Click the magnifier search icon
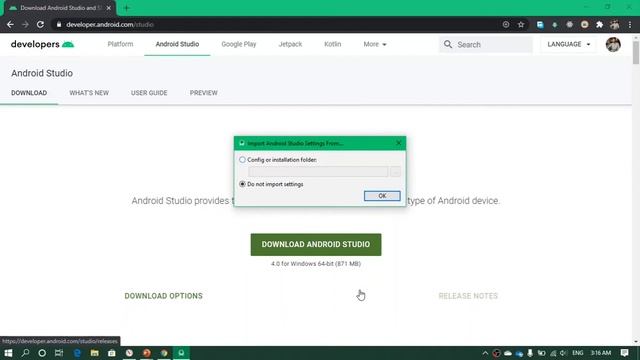The height and width of the screenshot is (360, 640). (x=448, y=44)
